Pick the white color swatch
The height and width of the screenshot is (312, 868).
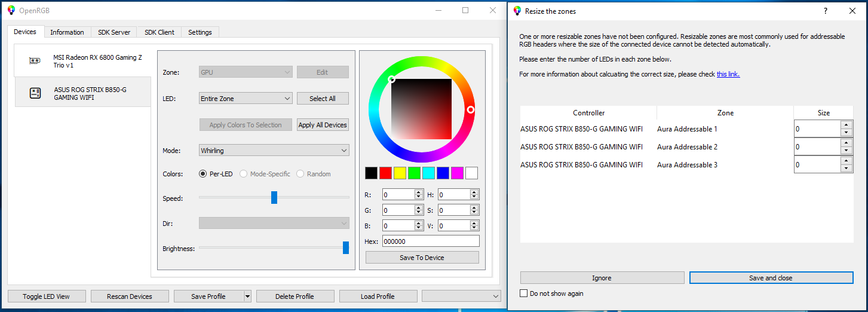tap(472, 173)
